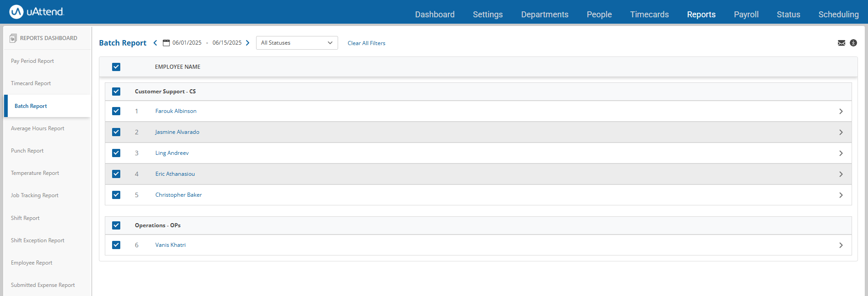
Task: Expand Farouk Albinson's row chevron
Action: (x=841, y=112)
